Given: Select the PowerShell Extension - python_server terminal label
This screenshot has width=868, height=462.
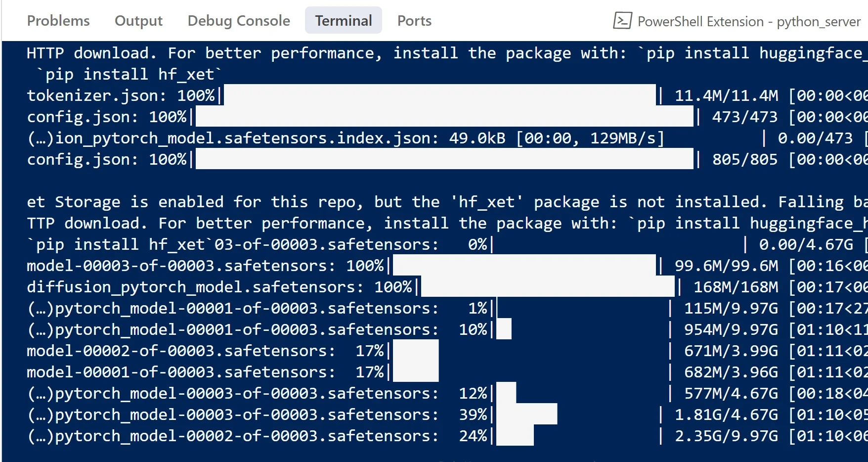Looking at the screenshot, I should pyautogui.click(x=749, y=22).
